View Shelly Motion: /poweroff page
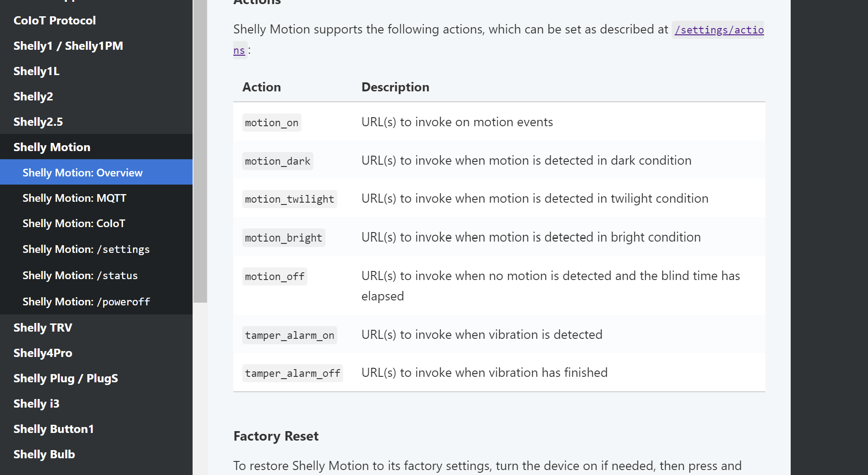Image resolution: width=868 pixels, height=475 pixels. point(86,302)
